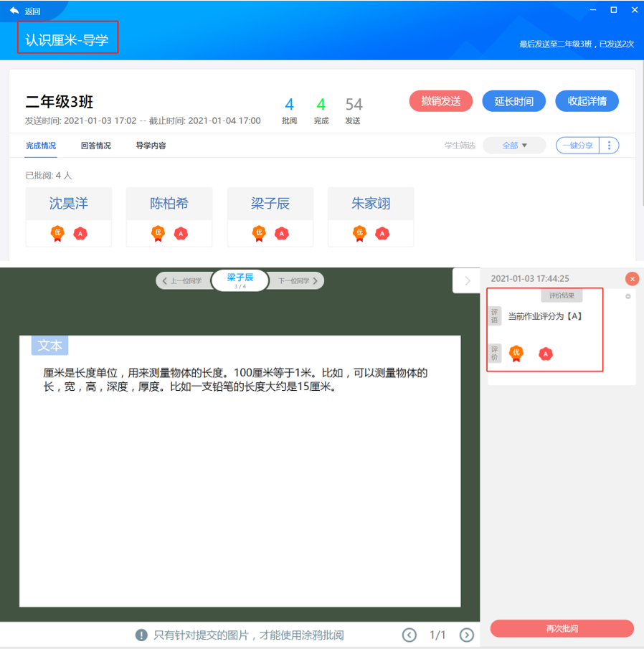Click 最后发送至二年级3班 status text

[x=577, y=44]
